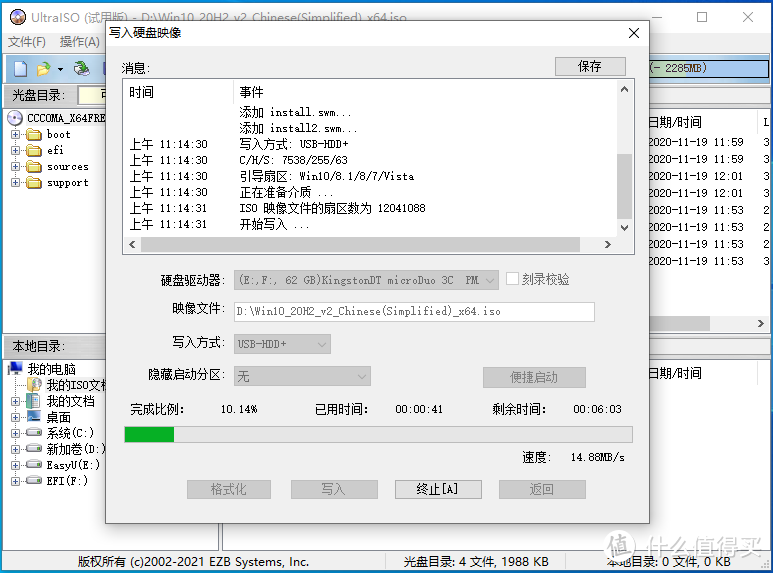Click the 终止[A] button to stop writing
773x573 pixels.
click(438, 489)
